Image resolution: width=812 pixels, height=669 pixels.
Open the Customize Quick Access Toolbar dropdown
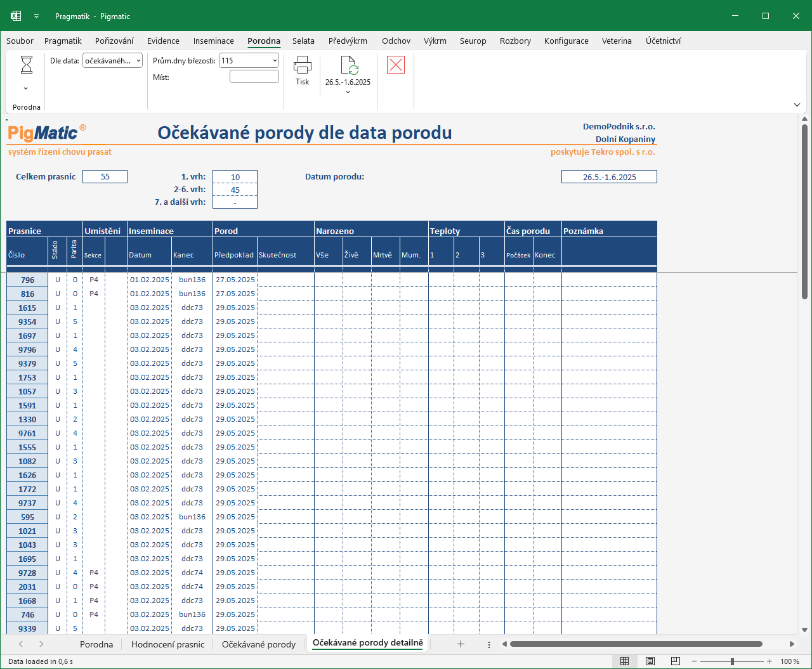pyautogui.click(x=36, y=16)
